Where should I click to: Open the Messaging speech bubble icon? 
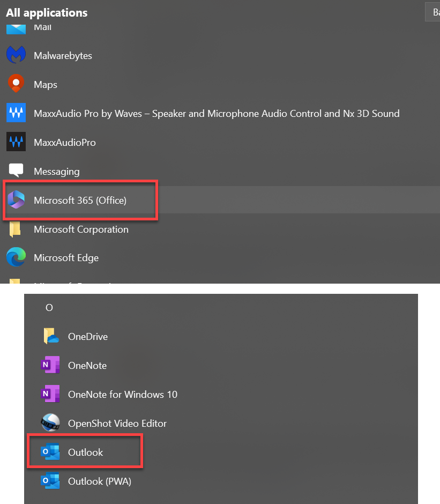click(x=16, y=170)
